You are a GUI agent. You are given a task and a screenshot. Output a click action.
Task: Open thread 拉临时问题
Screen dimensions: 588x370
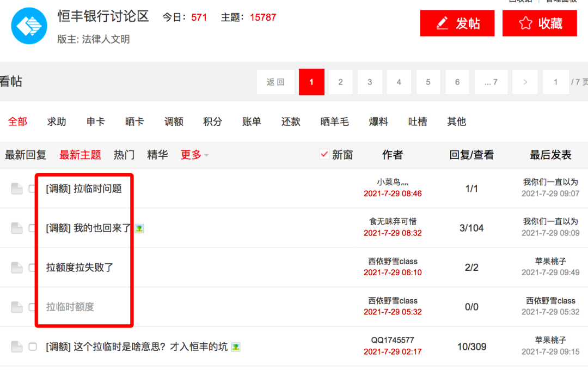click(97, 189)
